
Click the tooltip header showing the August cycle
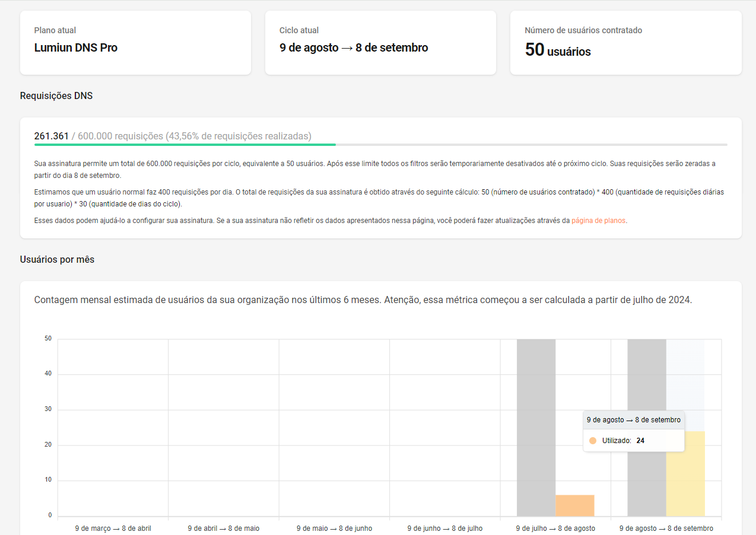633,420
